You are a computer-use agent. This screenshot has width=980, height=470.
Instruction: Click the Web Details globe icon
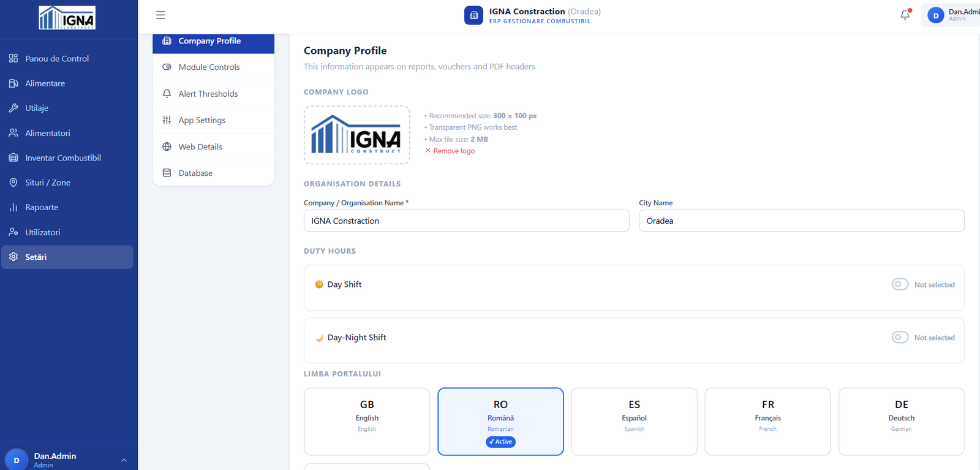167,146
